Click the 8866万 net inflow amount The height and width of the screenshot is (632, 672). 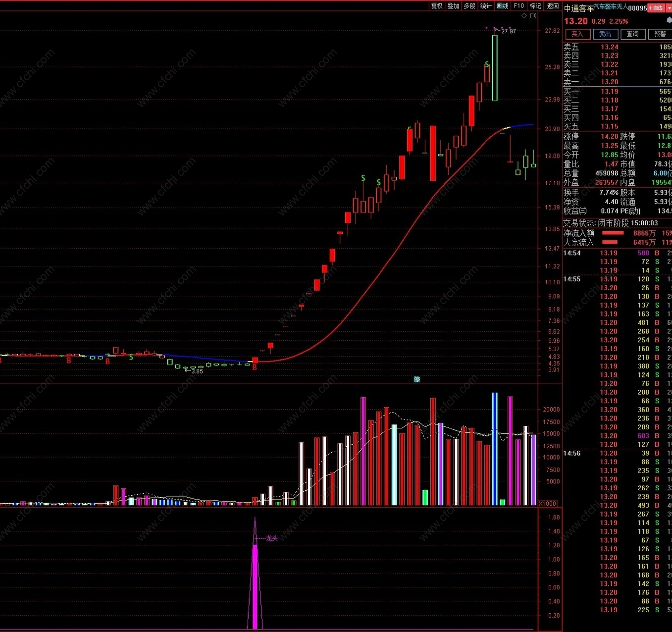644,233
